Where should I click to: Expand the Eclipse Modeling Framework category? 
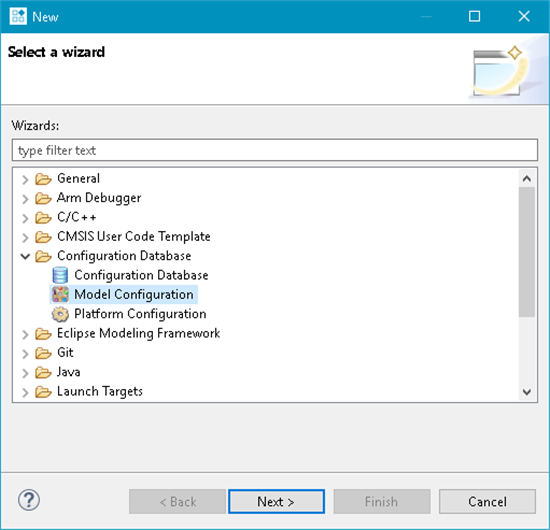(x=25, y=334)
